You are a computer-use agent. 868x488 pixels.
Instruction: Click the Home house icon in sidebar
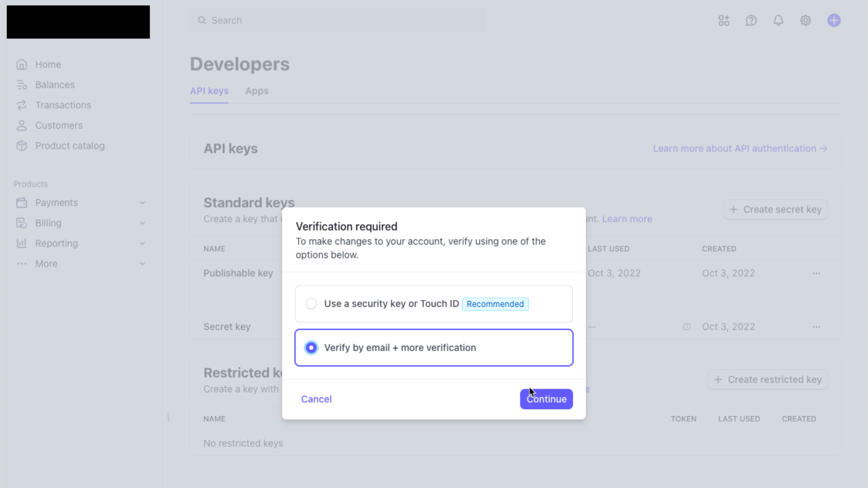(22, 64)
